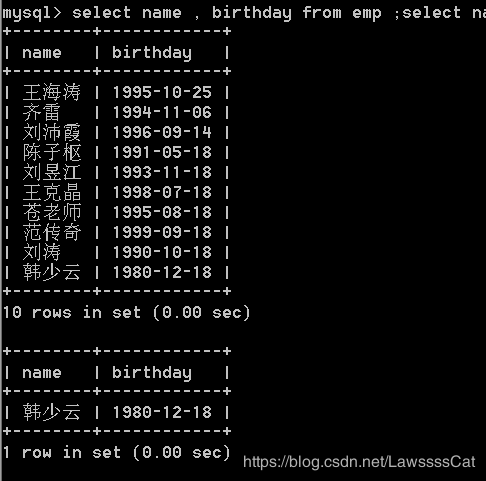The height and width of the screenshot is (481, 486).
Task: Select the name 刘昱江
Action: (52, 172)
